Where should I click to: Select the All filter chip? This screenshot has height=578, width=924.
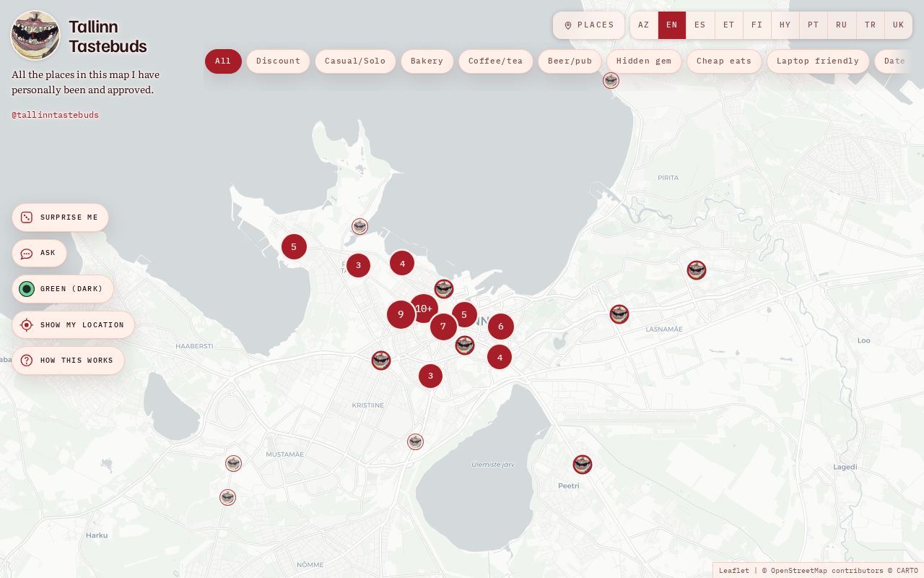point(223,61)
